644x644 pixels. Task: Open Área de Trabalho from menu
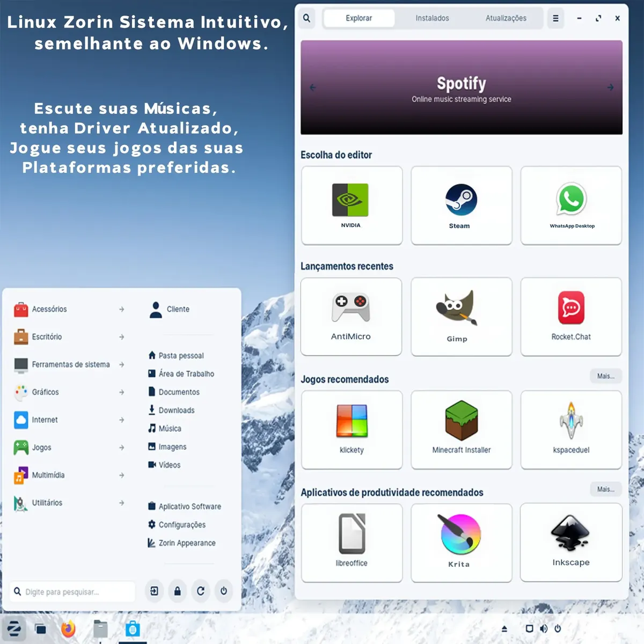[x=181, y=374]
